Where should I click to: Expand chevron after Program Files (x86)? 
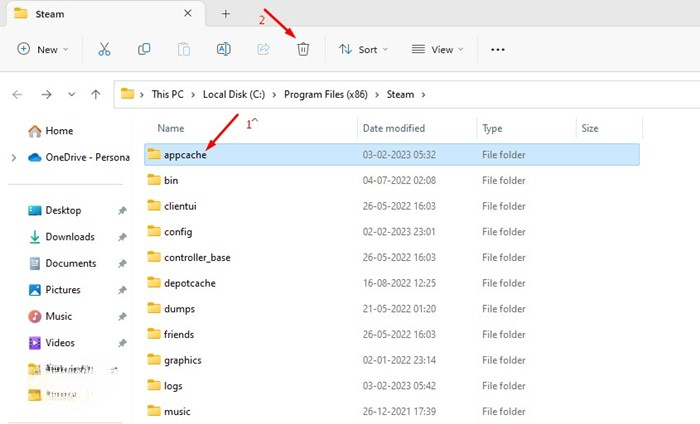[377, 95]
